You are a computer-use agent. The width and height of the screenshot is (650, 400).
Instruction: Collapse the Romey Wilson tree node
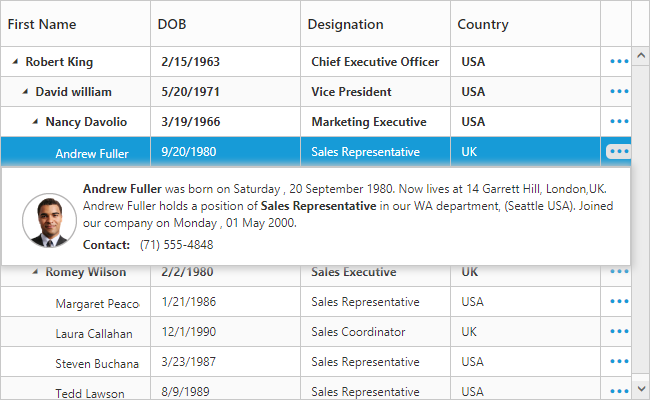point(35,272)
